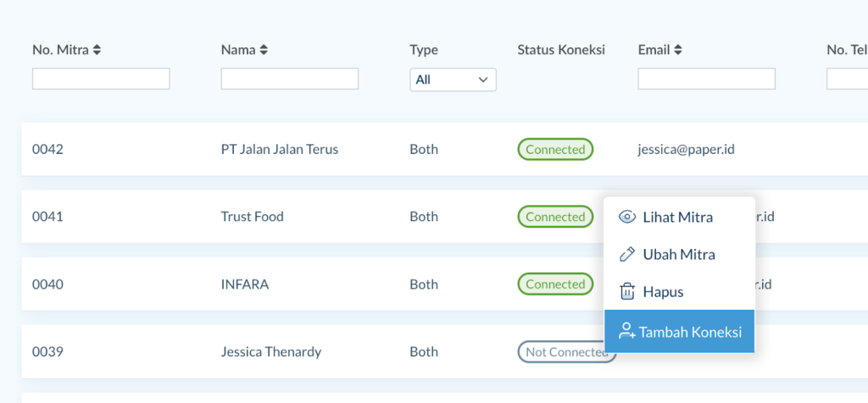Select Hapus in the context menu
Image resolution: width=868 pixels, height=403 pixels.
point(663,292)
